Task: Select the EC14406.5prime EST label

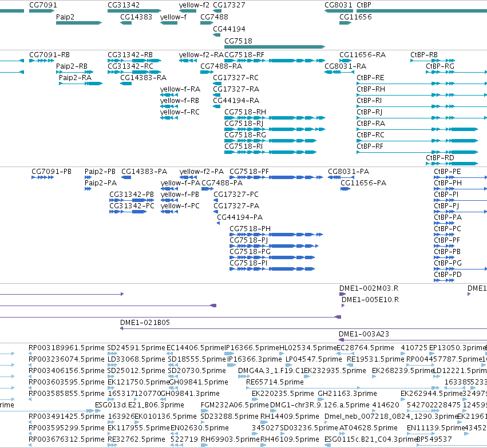Action: [x=195, y=348]
